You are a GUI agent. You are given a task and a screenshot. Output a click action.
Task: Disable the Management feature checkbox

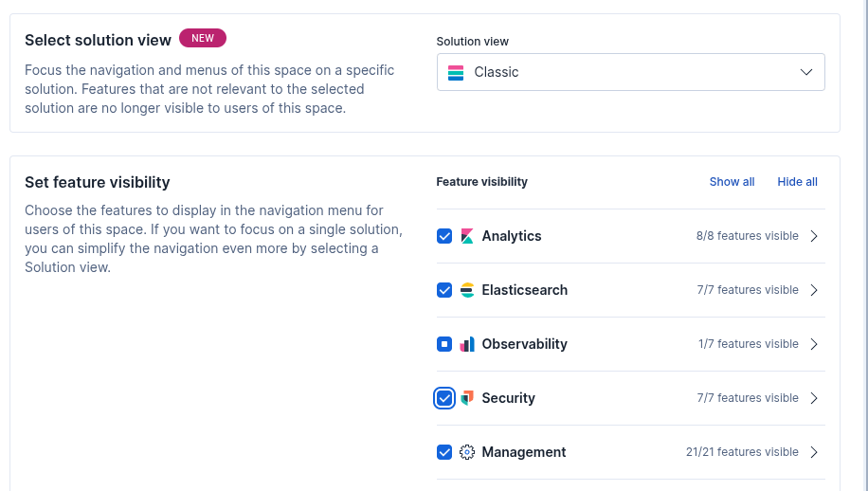(444, 452)
